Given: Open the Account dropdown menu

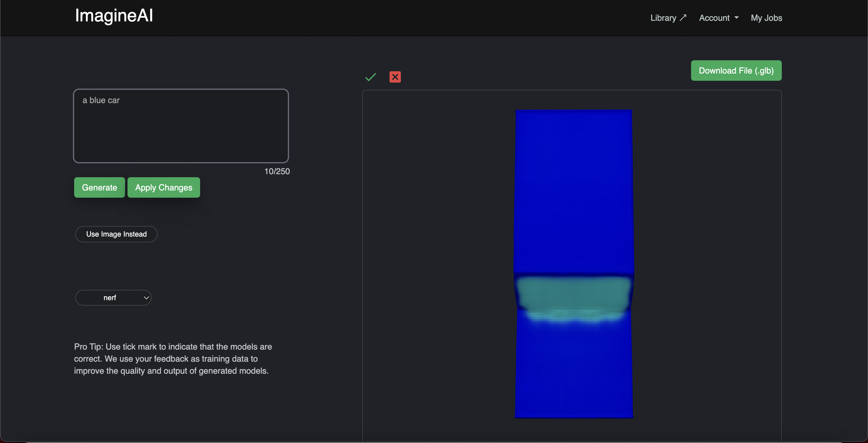Looking at the screenshot, I should 714,18.
